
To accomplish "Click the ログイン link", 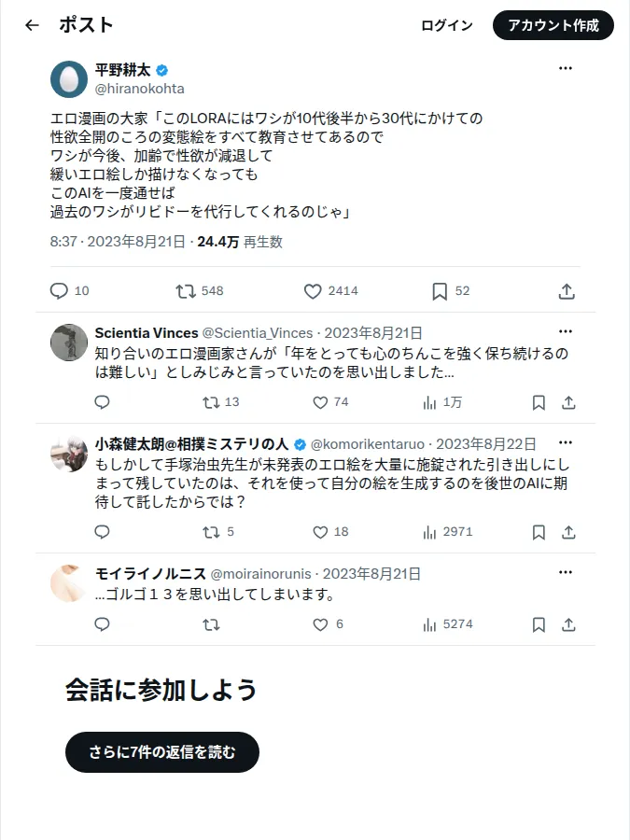I will [447, 25].
